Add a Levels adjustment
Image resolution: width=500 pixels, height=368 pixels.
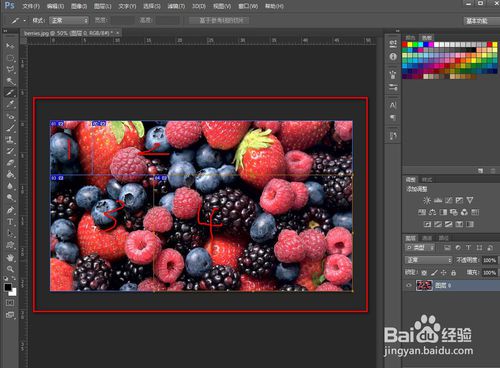[x=438, y=200]
